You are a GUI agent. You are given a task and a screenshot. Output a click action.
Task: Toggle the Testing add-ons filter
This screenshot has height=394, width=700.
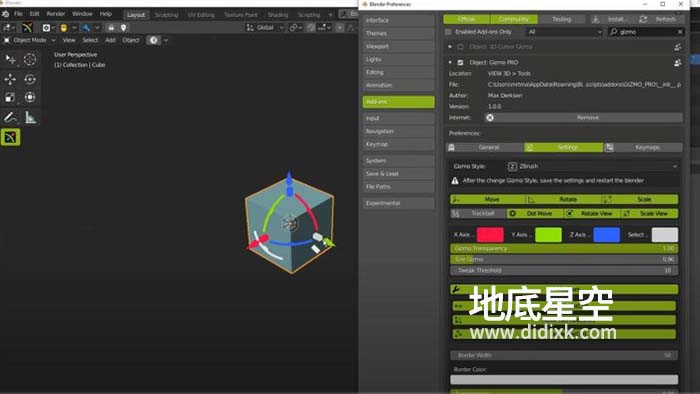[561, 19]
